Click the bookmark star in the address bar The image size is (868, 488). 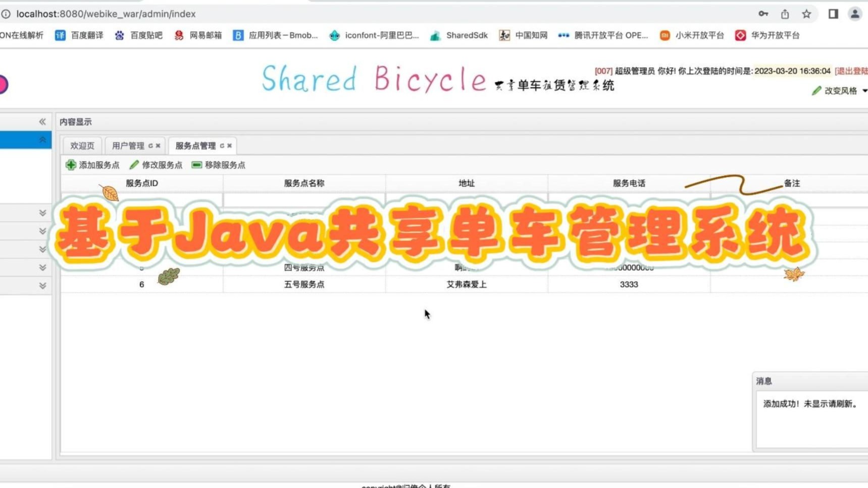click(806, 14)
